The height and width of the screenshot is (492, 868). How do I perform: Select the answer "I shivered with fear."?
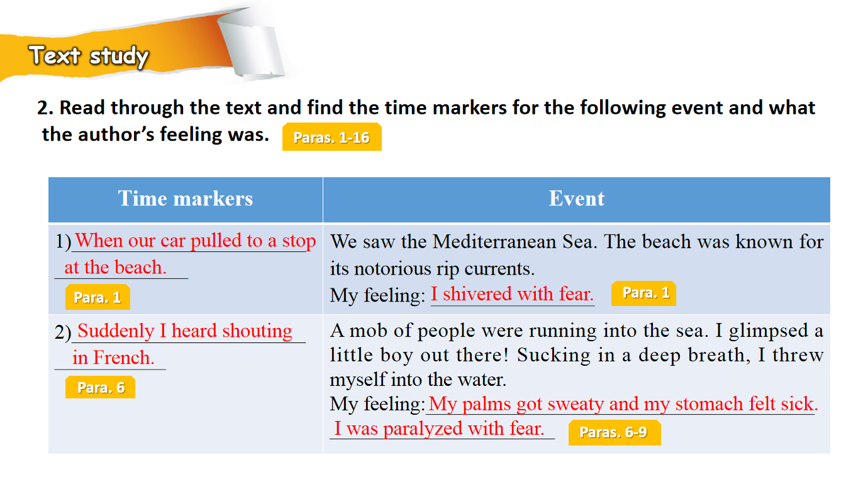(x=512, y=294)
